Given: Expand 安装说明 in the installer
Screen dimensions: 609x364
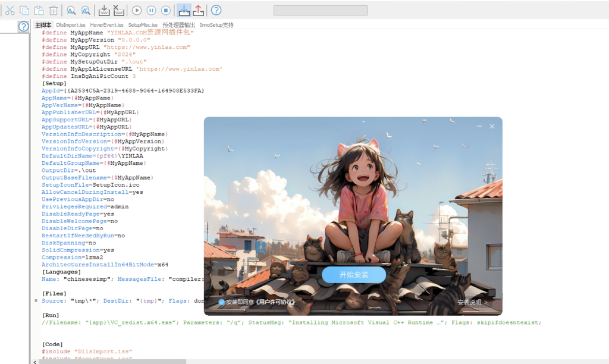Looking at the screenshot, I should click(472, 302).
